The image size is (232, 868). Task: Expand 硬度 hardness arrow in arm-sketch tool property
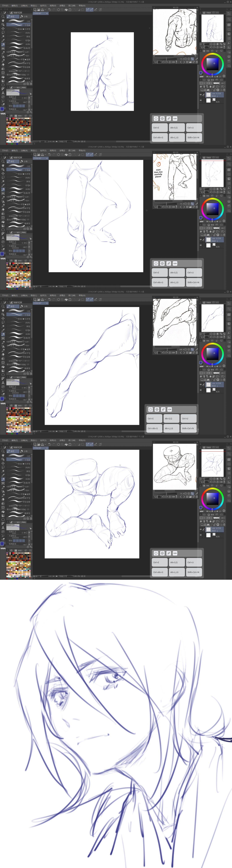pyautogui.click(x=29, y=106)
